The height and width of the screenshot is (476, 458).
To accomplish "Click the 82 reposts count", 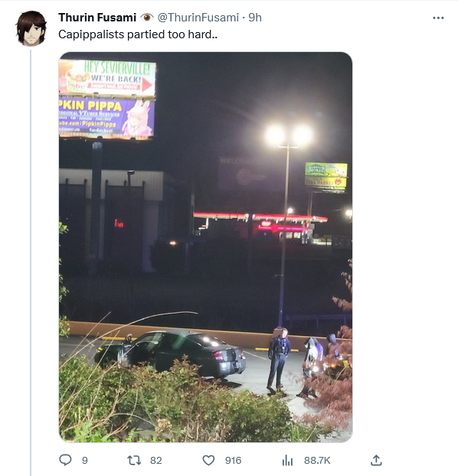I will [156, 460].
